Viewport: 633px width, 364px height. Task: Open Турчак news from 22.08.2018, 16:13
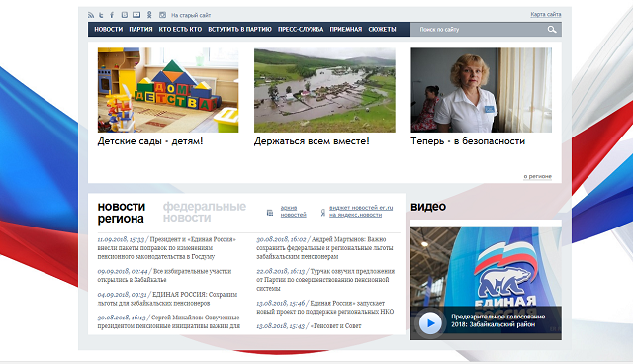coord(325,280)
